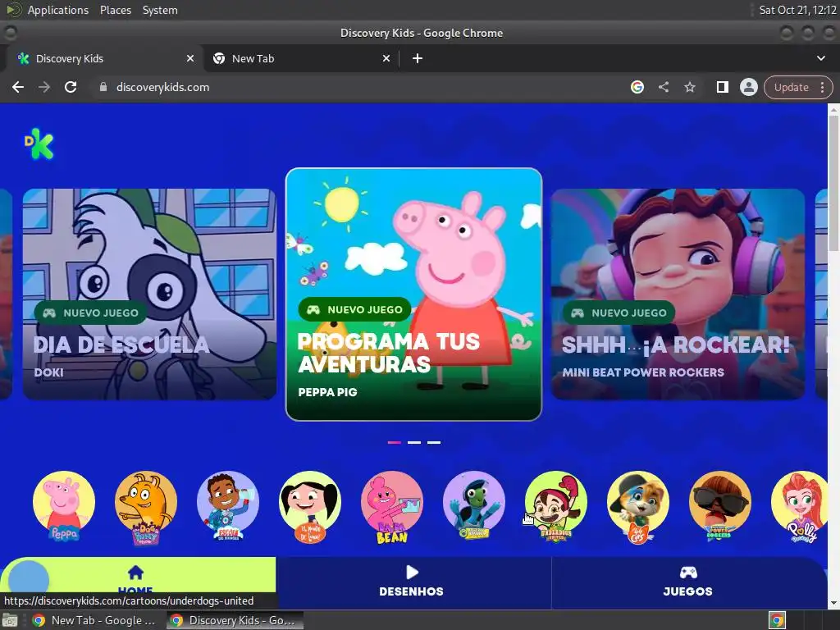Switch to Discovery Kids window in taskbar
This screenshot has width=840, height=630.
[x=235, y=620]
